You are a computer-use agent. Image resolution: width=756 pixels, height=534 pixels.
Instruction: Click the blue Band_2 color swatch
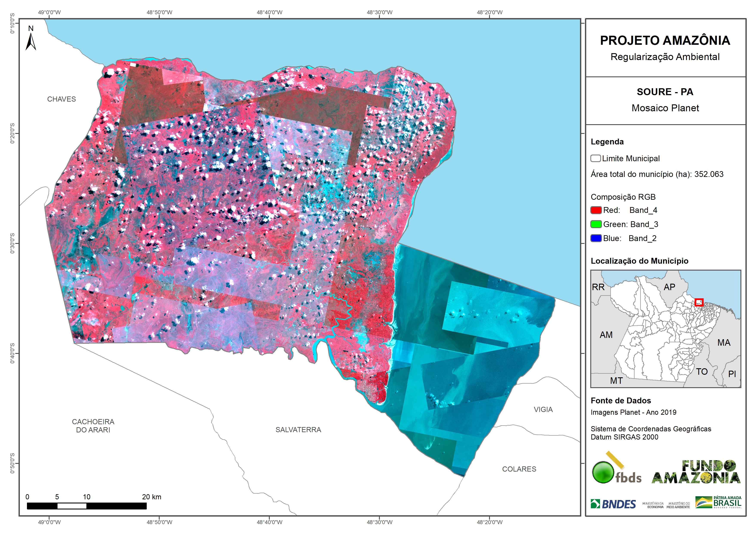tap(596, 238)
